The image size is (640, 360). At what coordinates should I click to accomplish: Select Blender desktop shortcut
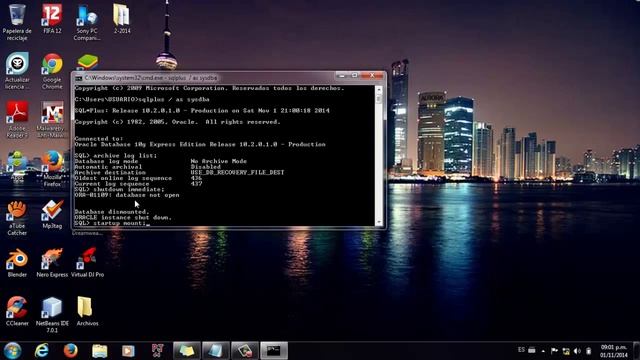[x=17, y=263]
